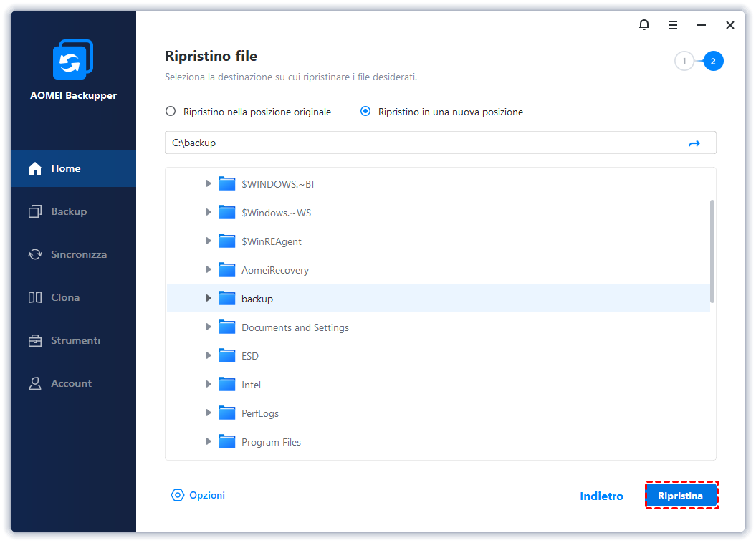Open the notifications bell icon
The height and width of the screenshot is (543, 756).
644,24
